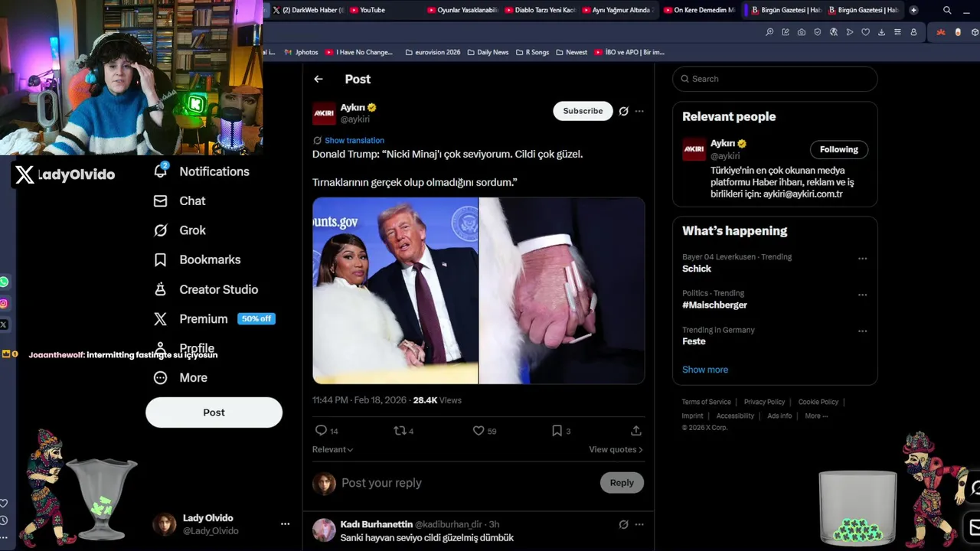
Task: Switch to On Kere Demedim tab
Action: 699,10
